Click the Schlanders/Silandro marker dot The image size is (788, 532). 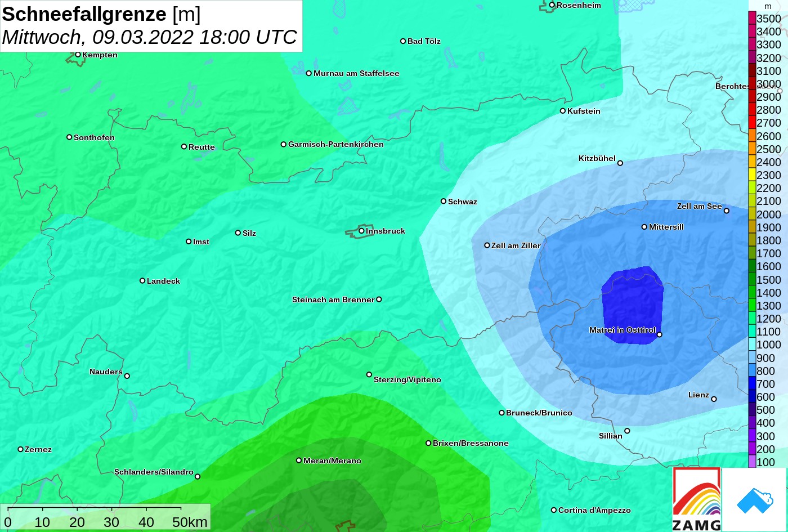pos(198,477)
